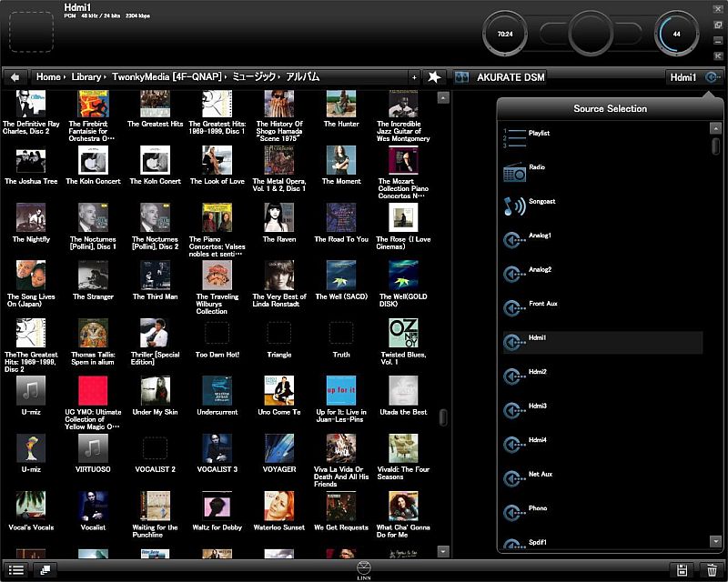Screen dimensions: 728x582
Task: Open The Road To You album
Action: (x=341, y=217)
